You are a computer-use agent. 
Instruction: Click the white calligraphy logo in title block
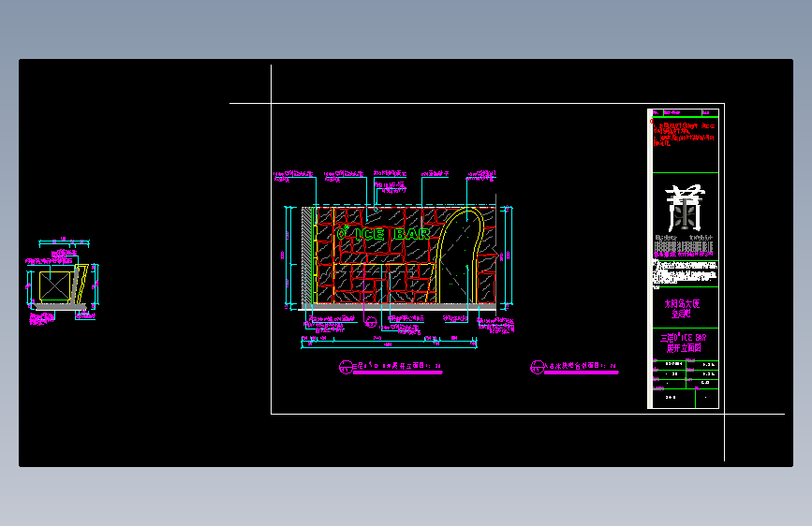tap(686, 208)
